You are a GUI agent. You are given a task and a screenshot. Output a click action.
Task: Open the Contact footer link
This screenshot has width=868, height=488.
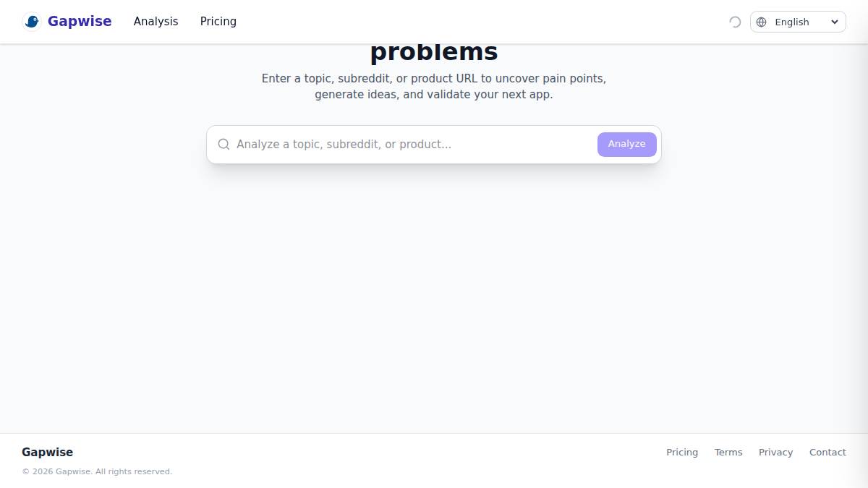pyautogui.click(x=827, y=453)
